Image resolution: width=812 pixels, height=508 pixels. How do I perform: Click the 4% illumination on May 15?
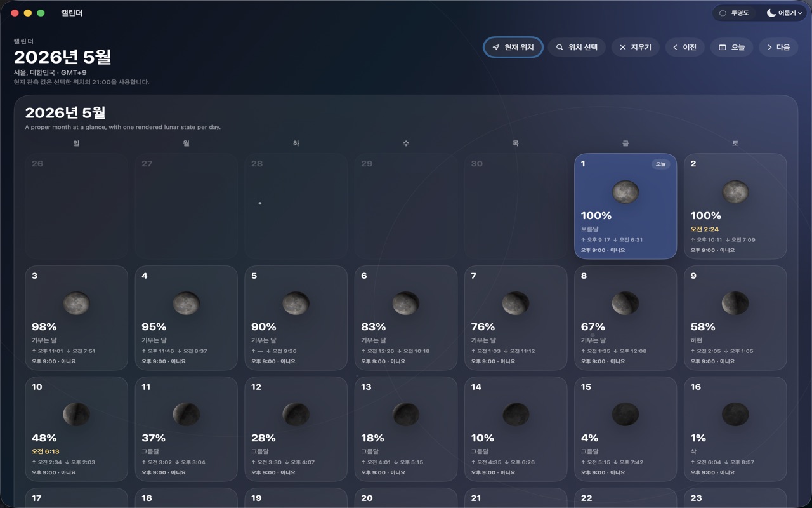(590, 438)
